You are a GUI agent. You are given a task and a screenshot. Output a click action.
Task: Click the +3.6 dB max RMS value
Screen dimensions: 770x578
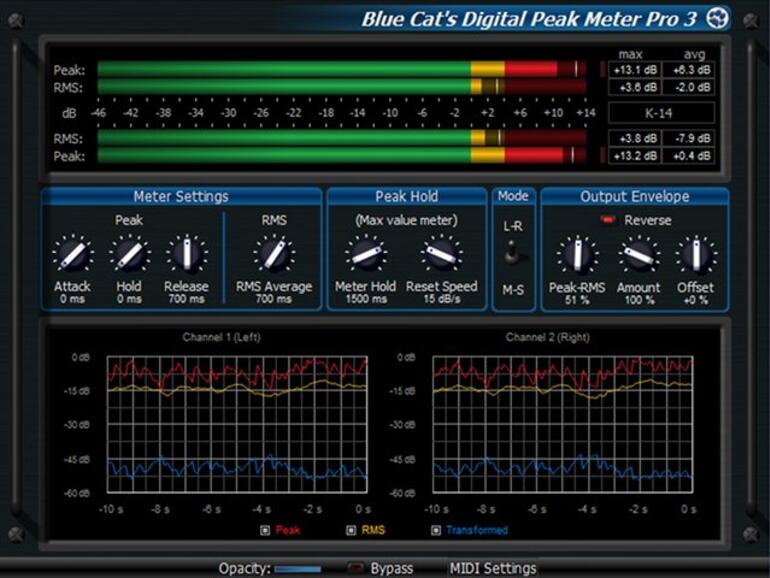coord(635,87)
